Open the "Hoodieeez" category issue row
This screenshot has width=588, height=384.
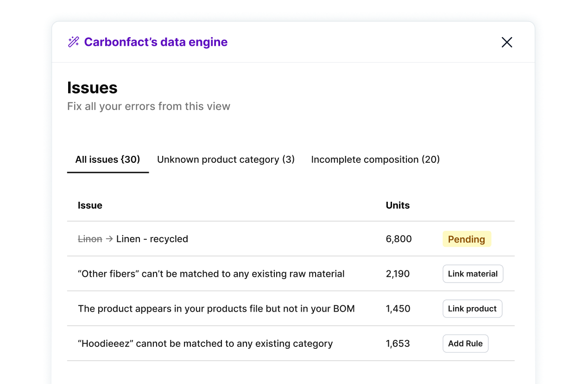[x=205, y=344]
